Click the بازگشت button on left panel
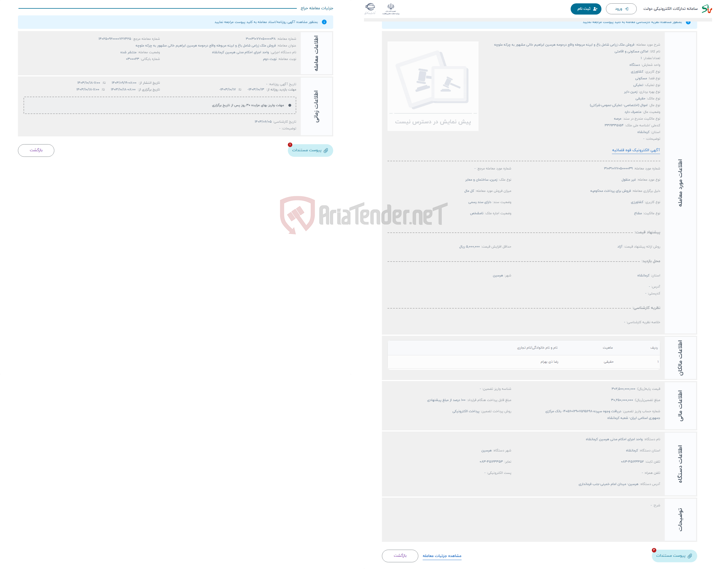728x569 pixels. [x=37, y=150]
